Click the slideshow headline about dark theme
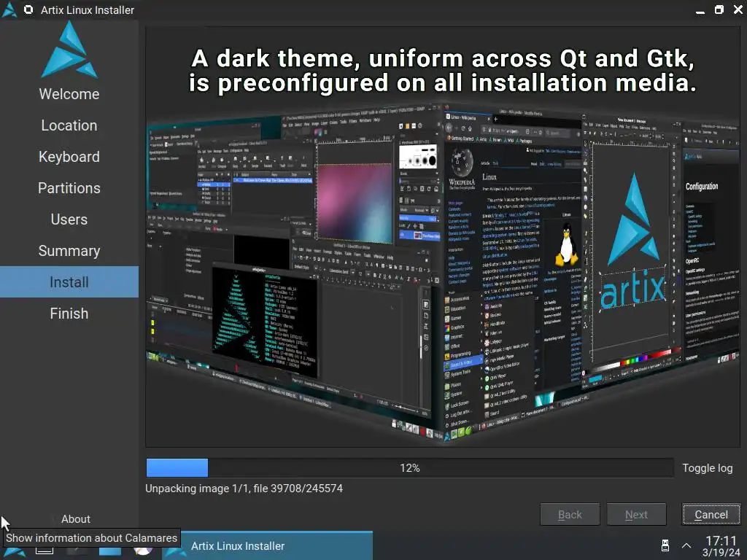This screenshot has width=747, height=560. click(443, 71)
